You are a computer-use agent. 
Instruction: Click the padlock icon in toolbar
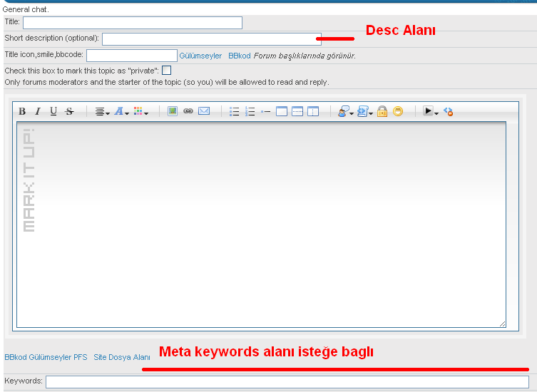point(382,111)
